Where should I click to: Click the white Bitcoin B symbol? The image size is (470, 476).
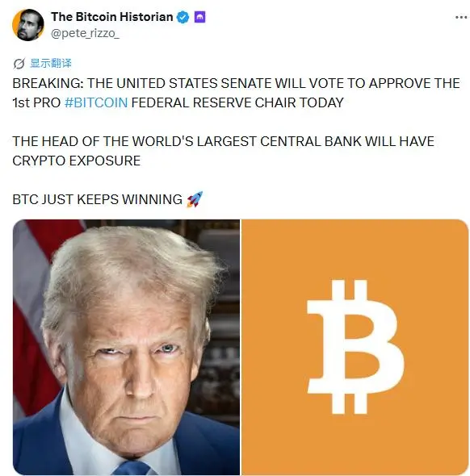pos(355,347)
